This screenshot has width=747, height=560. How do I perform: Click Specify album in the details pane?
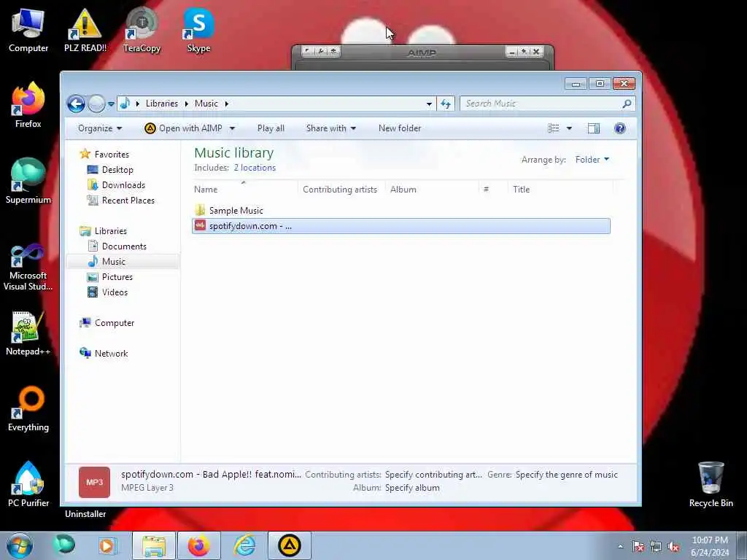click(x=412, y=488)
